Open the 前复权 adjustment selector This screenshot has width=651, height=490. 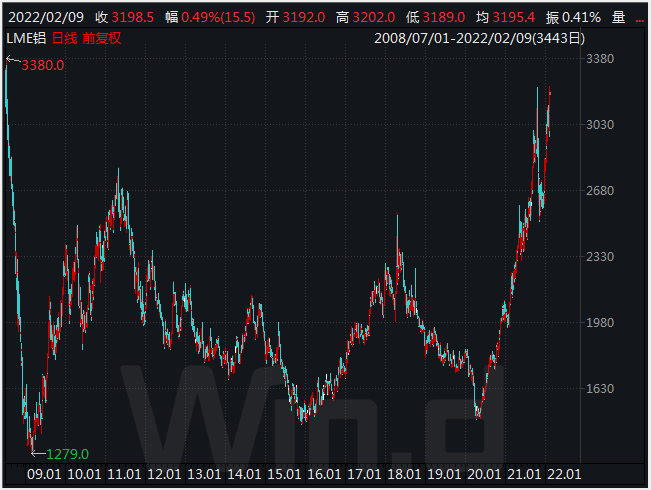coord(103,38)
